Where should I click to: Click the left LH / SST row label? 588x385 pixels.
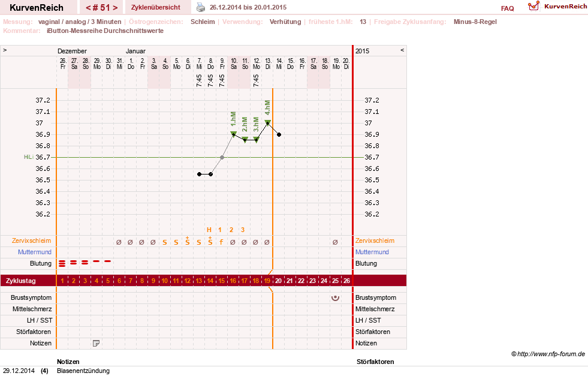40,320
